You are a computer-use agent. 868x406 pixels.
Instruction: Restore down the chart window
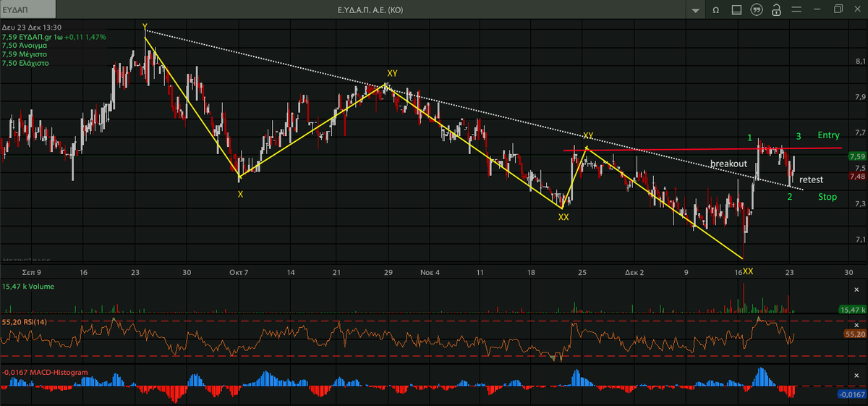[838, 9]
